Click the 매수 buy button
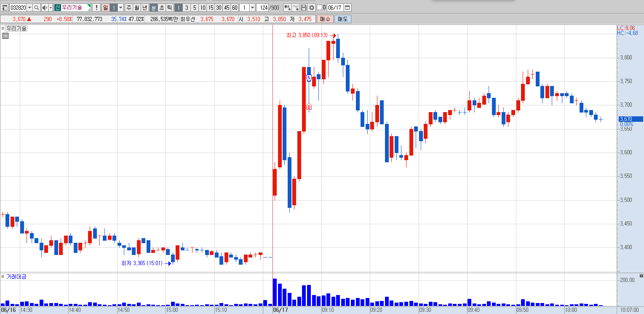644x314 pixels. coord(325,19)
